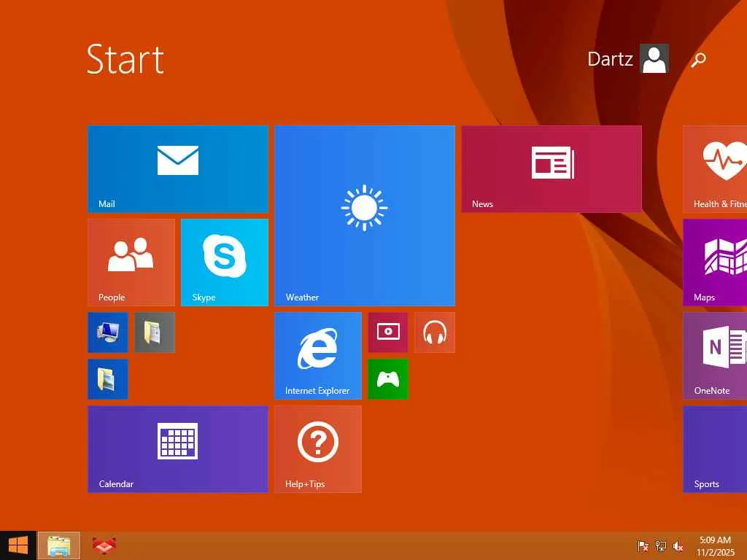Open the Dartz user account menu
The width and height of the screenshot is (747, 560).
coord(628,59)
